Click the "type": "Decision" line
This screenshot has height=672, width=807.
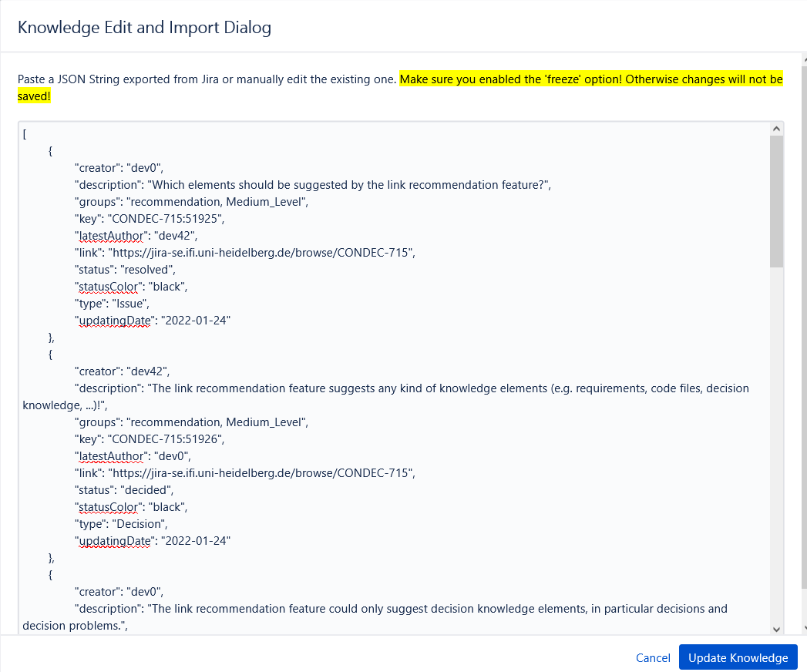tap(121, 524)
